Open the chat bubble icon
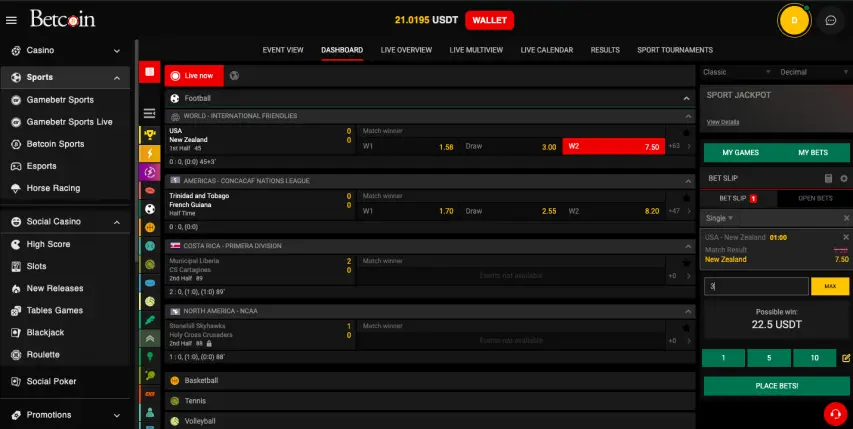853x429 pixels. point(830,21)
